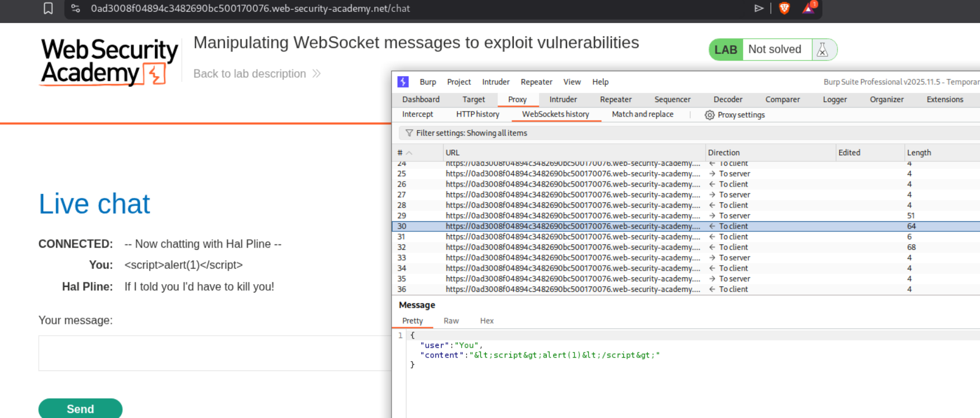Viewport: 980px width, 418px height.
Task: Open site settings icon beside the URL
Action: coord(76,8)
